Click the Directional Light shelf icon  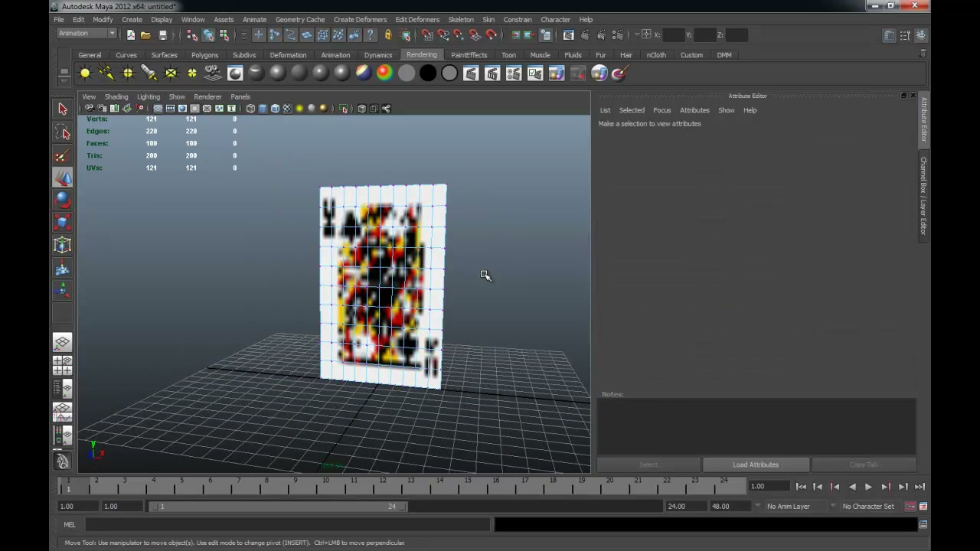pyautogui.click(x=106, y=73)
